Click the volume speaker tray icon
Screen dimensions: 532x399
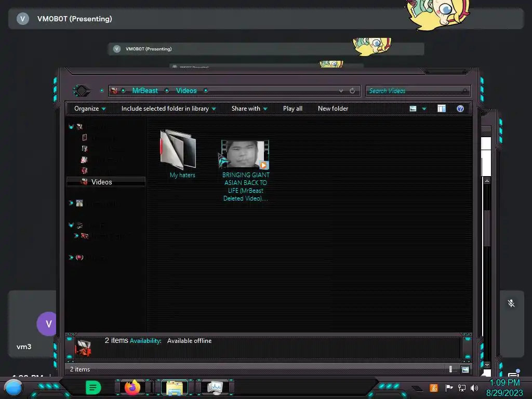point(474,388)
